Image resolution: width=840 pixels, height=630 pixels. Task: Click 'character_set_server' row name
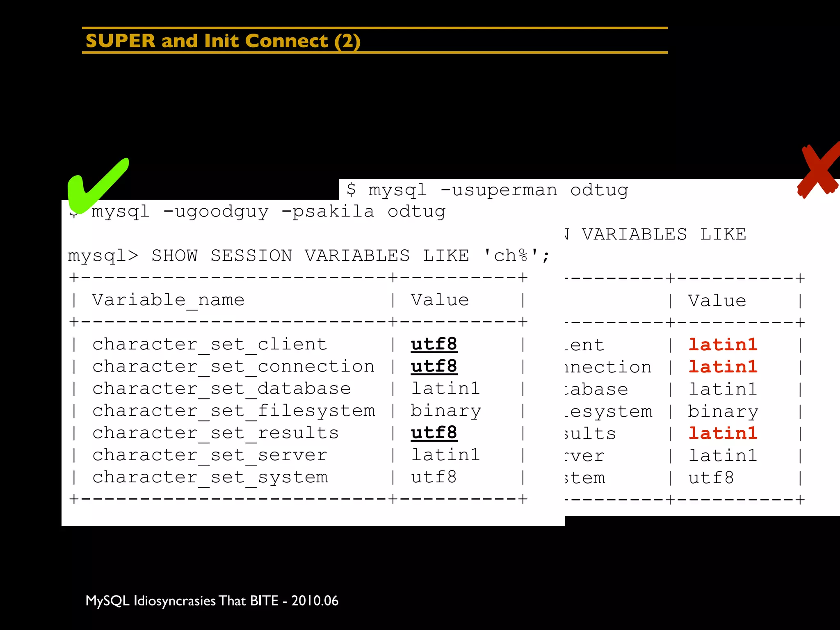tap(210, 455)
